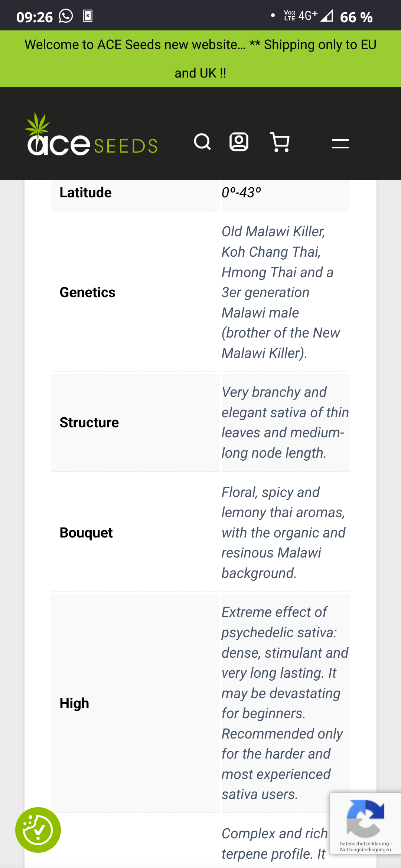Screen dimensions: 401x868
Task: Click the Old Malawi Killer genetics text
Action: (x=273, y=231)
